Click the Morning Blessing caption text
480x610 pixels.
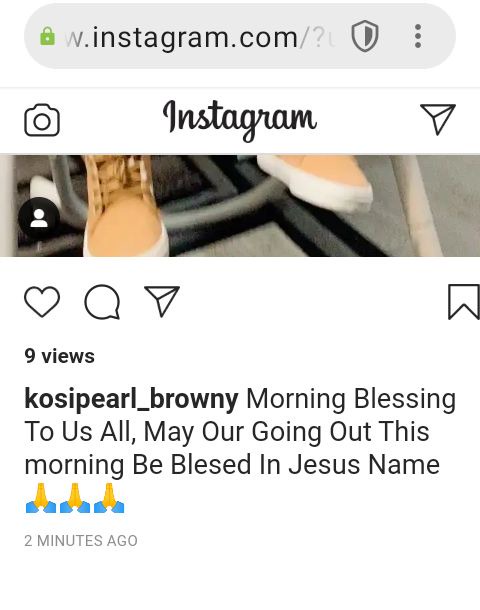click(x=351, y=399)
